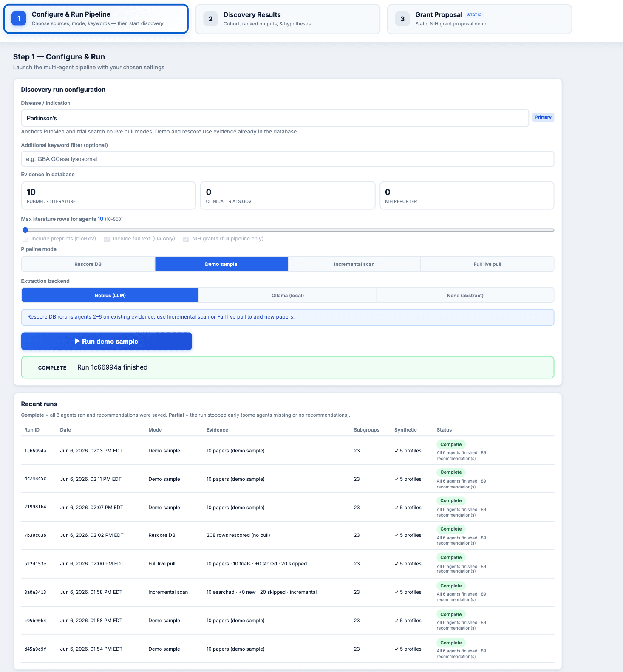Viewport: 623px width, 672px height.
Task: Click the Status column header
Action: 444,430
